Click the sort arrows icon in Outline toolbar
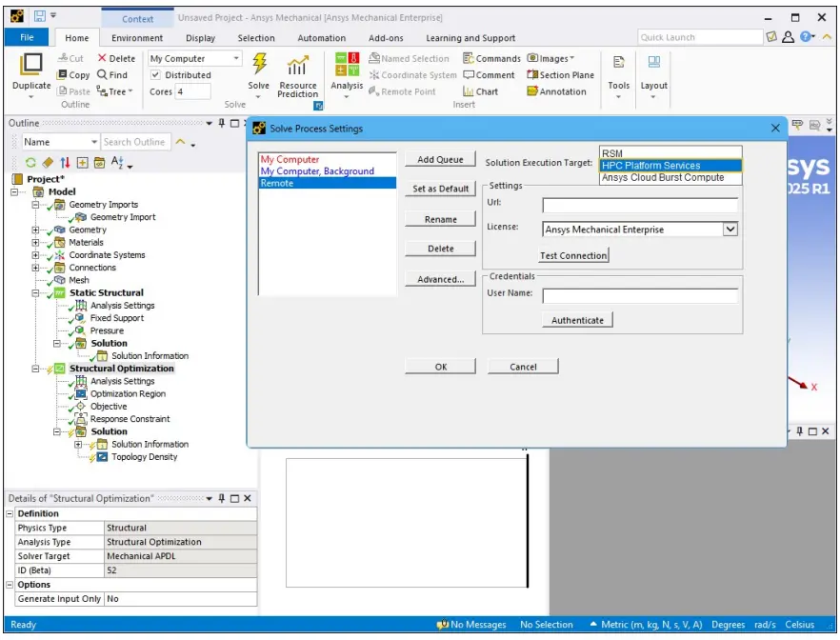Screen dimensions: 840x640 [x=65, y=162]
